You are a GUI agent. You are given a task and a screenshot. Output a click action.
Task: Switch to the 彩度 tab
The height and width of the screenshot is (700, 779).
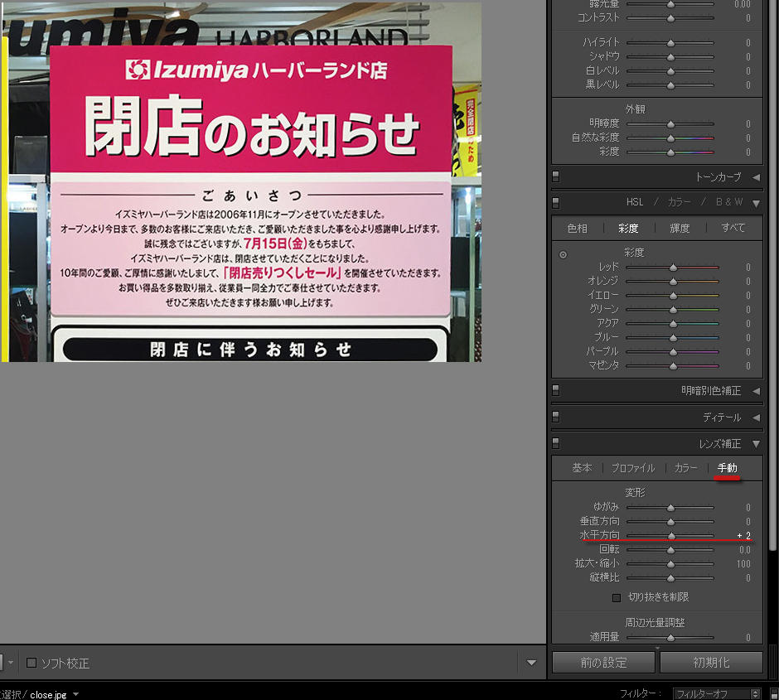coord(628,229)
